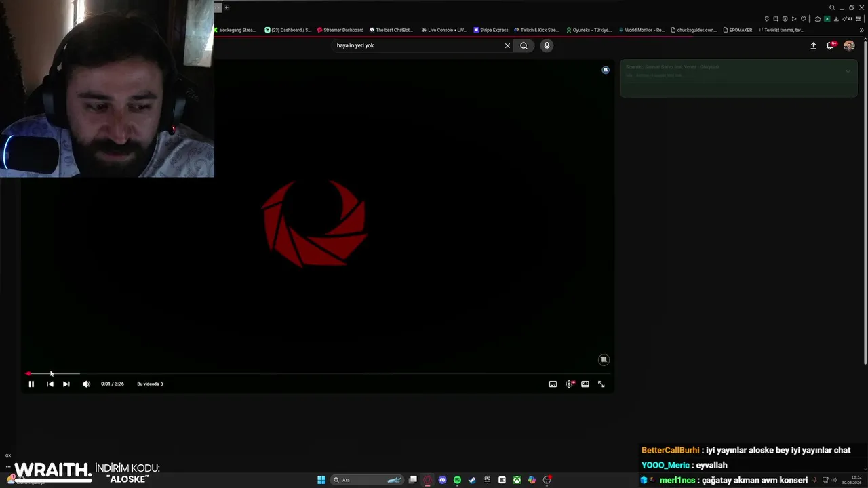This screenshot has width=868, height=488.
Task: Open the 'Twitch & Kick Stre...' bookmark
Action: pos(536,30)
